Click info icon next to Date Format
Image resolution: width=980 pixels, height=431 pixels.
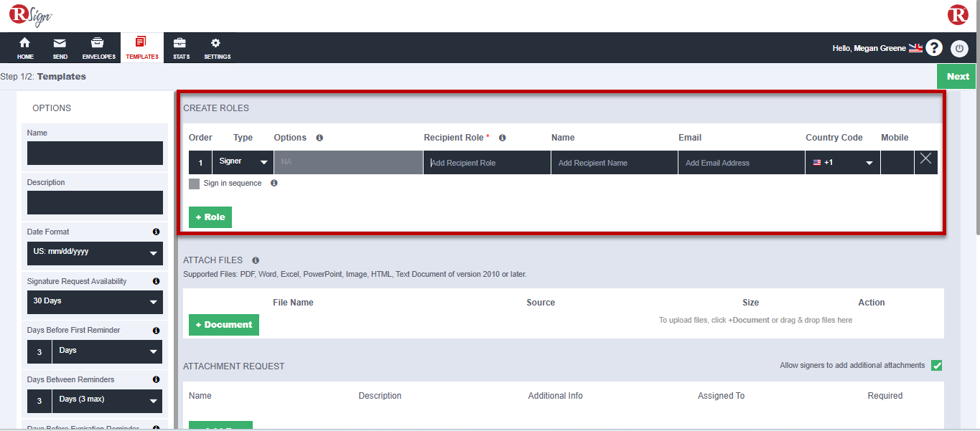click(x=156, y=232)
